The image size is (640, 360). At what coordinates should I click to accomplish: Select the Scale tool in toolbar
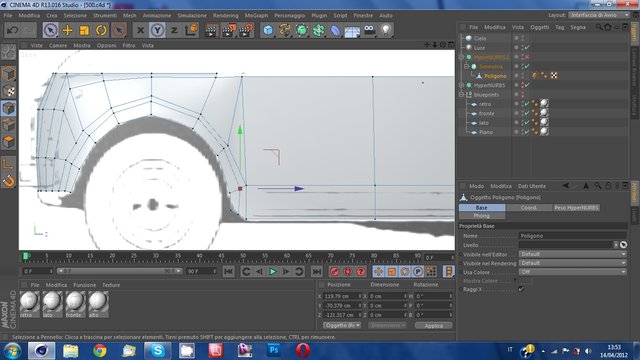point(84,30)
